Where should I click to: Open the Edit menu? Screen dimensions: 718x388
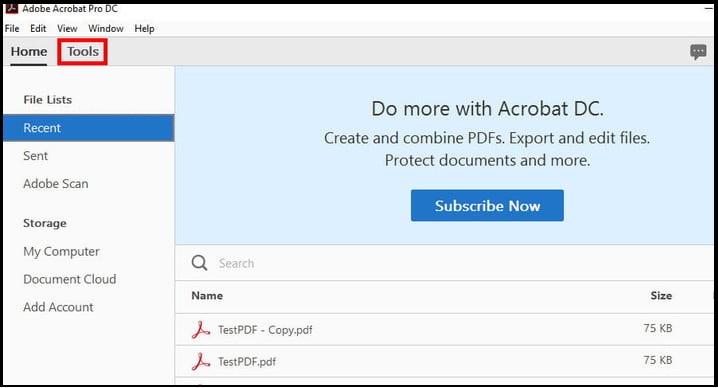coord(38,28)
